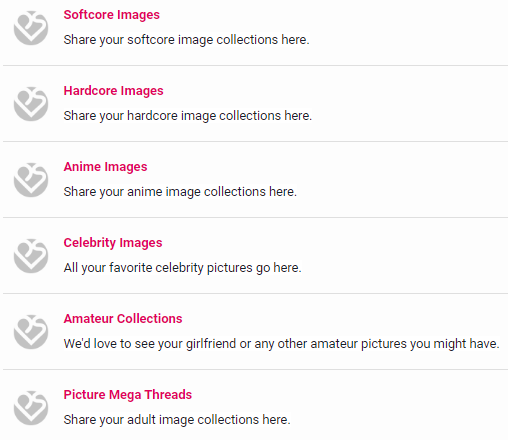Image resolution: width=508 pixels, height=440 pixels.
Task: Open the Hardcore Images forum link
Action: (x=113, y=91)
